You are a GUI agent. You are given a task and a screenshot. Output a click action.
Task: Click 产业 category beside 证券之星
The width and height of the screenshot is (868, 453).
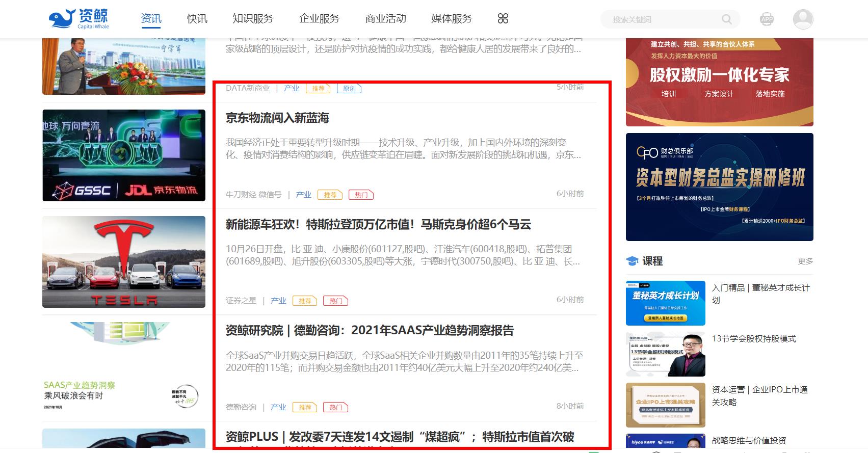278,301
